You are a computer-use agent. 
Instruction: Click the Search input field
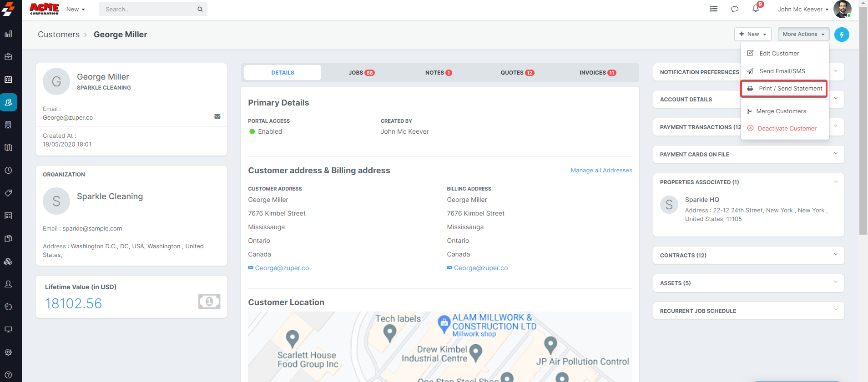148,9
